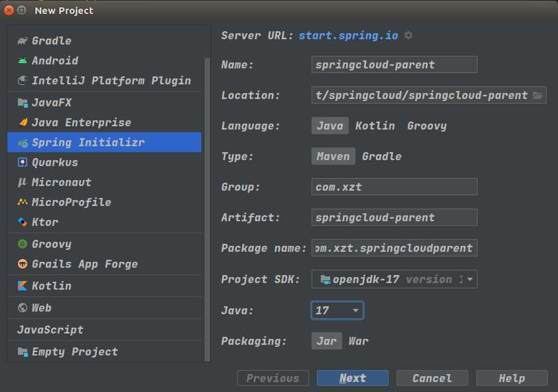Click the Gradle elephant icon
This screenshot has width=558, height=392.
point(23,41)
